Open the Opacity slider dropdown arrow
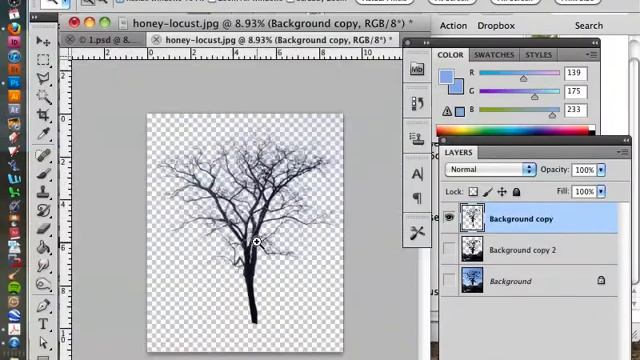 click(601, 170)
